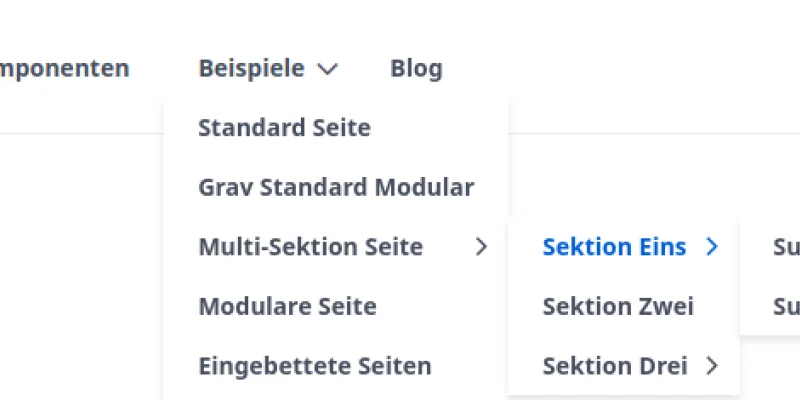Click the Sektion Drei label
This screenshot has width=800, height=400.
614,366
